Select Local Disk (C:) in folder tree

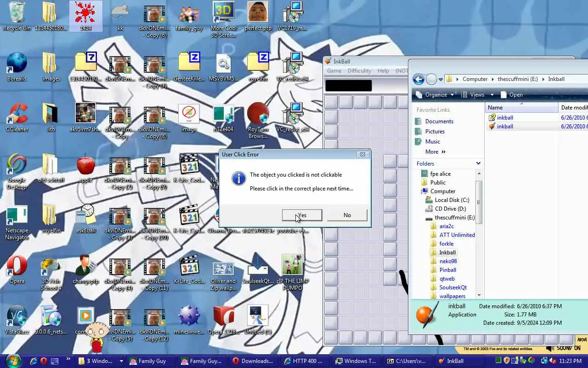tap(447, 200)
